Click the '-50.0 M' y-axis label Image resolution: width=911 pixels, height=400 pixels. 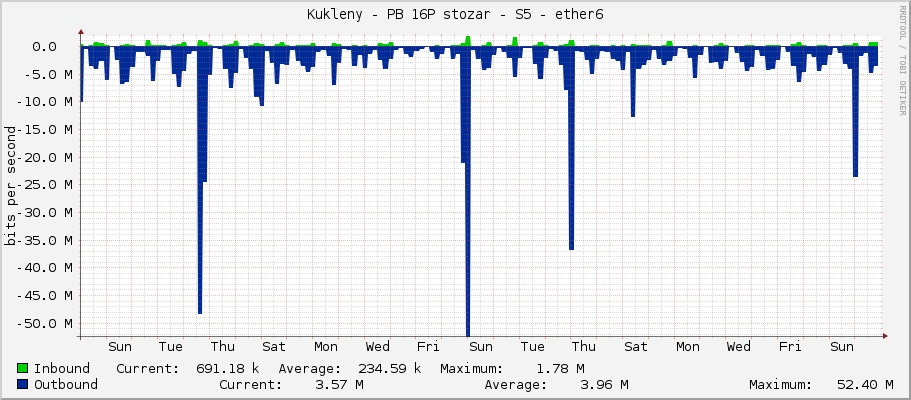44,323
